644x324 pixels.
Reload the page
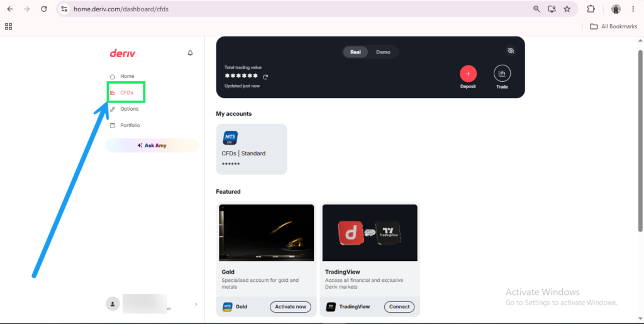[x=44, y=9]
